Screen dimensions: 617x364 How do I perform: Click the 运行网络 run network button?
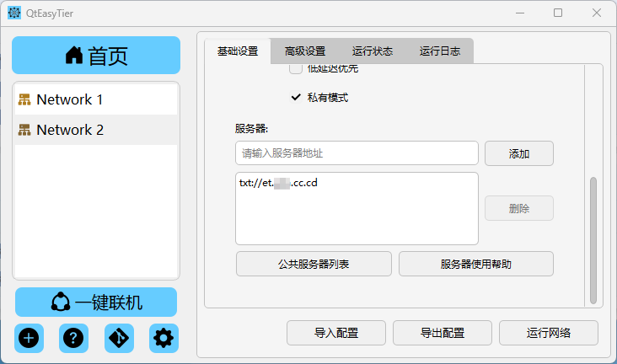549,333
